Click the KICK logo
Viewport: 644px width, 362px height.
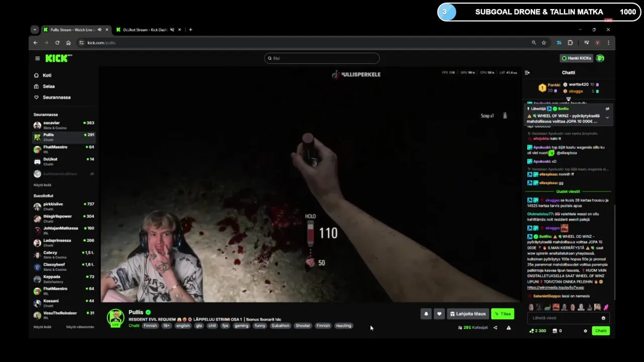pyautogui.click(x=58, y=58)
